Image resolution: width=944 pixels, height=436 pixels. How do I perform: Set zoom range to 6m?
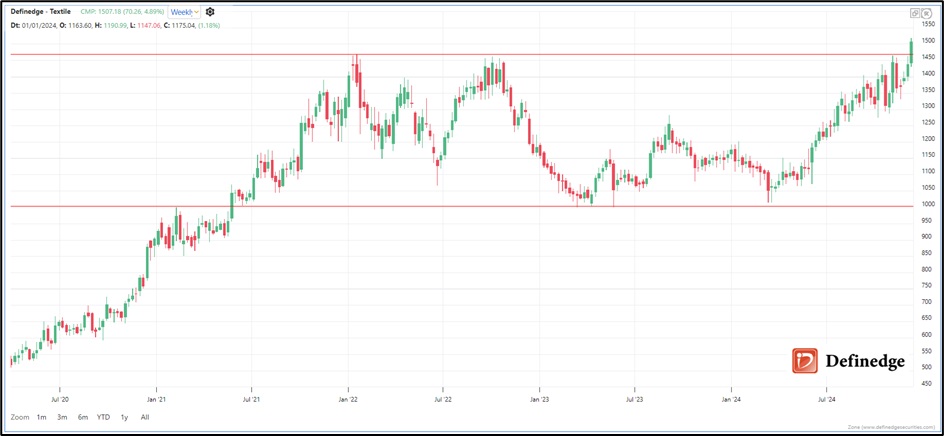[83, 417]
